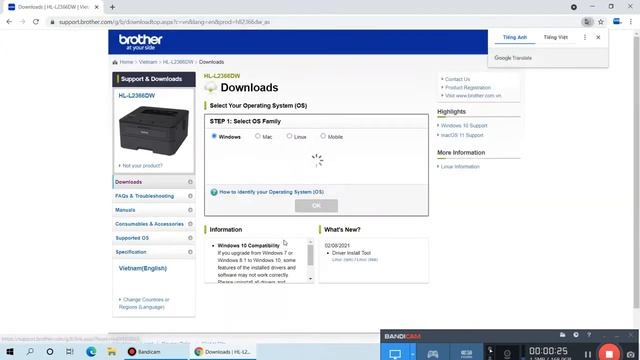Select Linux OS family radio button
640x360 pixels.
click(289, 136)
